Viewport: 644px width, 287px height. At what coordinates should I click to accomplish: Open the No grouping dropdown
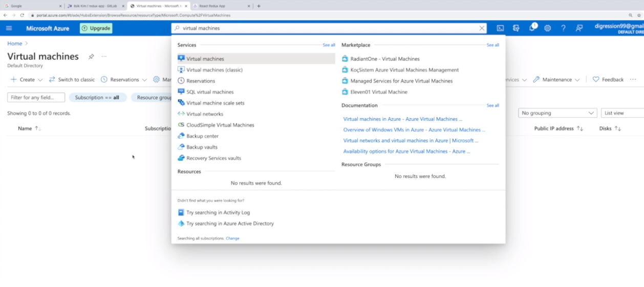[x=557, y=113]
